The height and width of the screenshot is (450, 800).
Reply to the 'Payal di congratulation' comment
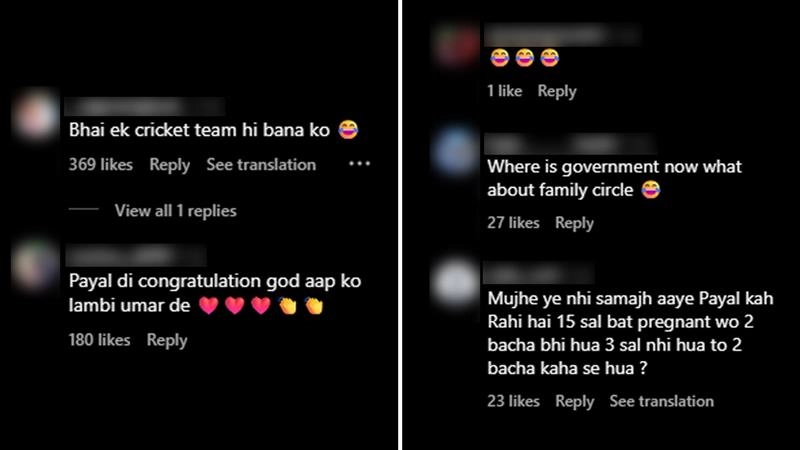tap(167, 340)
